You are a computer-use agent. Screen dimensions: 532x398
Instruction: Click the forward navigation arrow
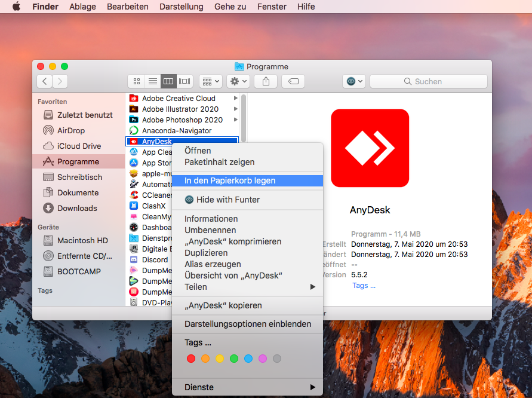tap(60, 81)
